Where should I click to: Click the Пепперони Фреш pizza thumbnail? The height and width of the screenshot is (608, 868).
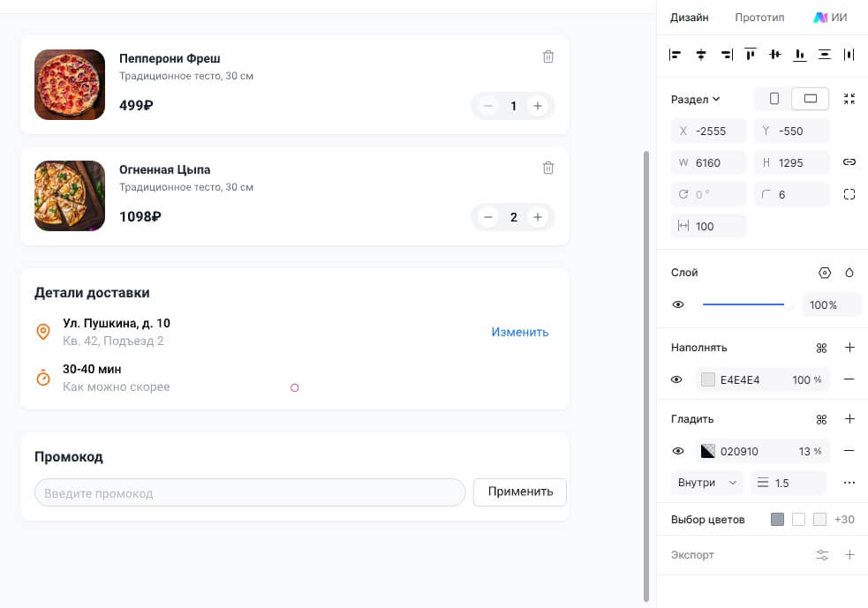pyautogui.click(x=70, y=85)
